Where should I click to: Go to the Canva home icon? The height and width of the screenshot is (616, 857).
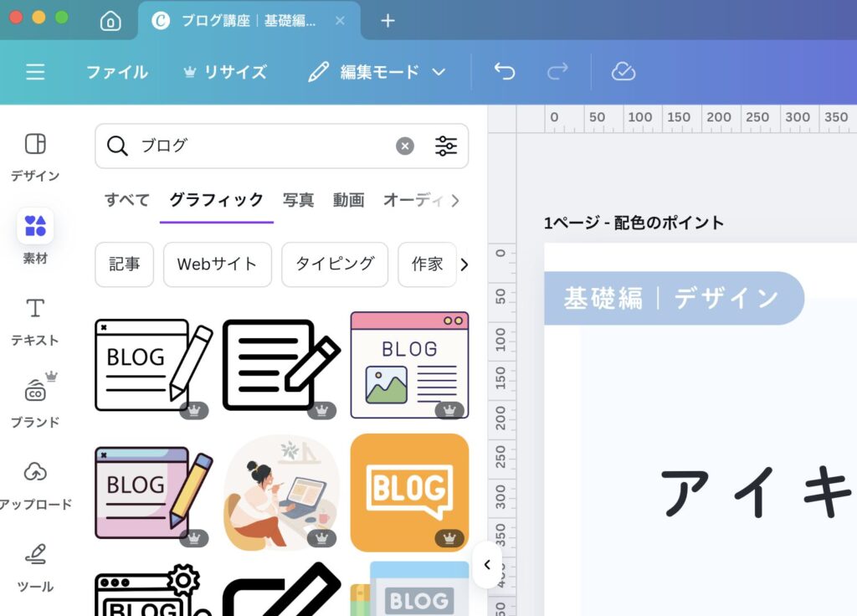tap(110, 21)
